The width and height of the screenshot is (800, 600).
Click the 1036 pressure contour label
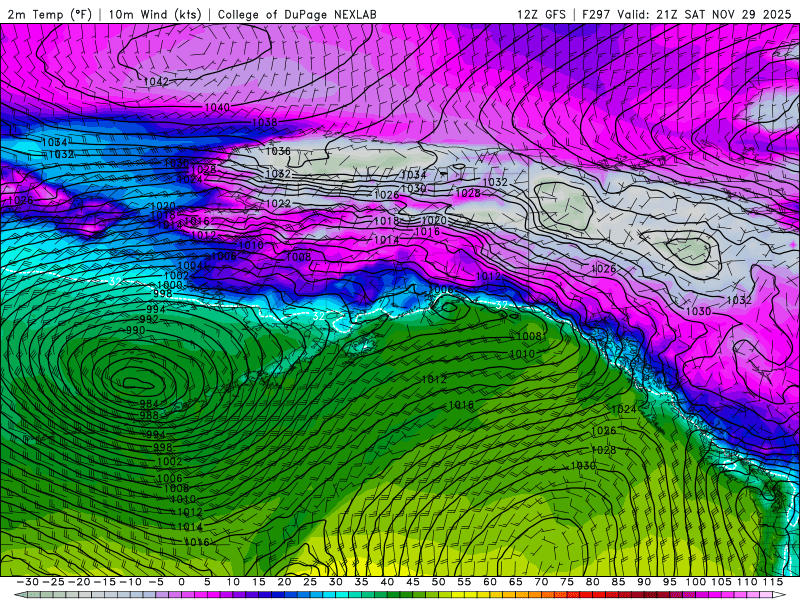pos(278,151)
